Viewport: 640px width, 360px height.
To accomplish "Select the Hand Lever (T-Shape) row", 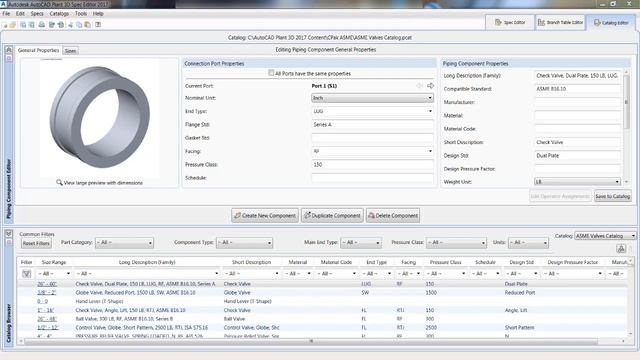I will tap(322, 301).
